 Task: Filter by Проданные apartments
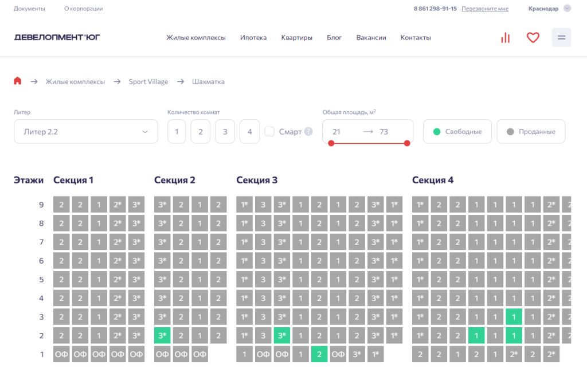point(531,131)
